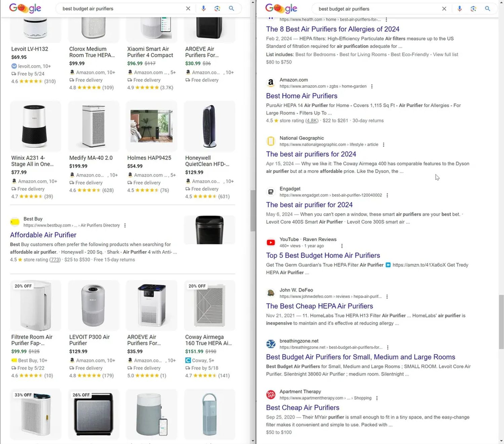Image resolution: width=504 pixels, height=444 pixels.
Task: Click microphone voice search in left pane
Action: click(x=203, y=8)
